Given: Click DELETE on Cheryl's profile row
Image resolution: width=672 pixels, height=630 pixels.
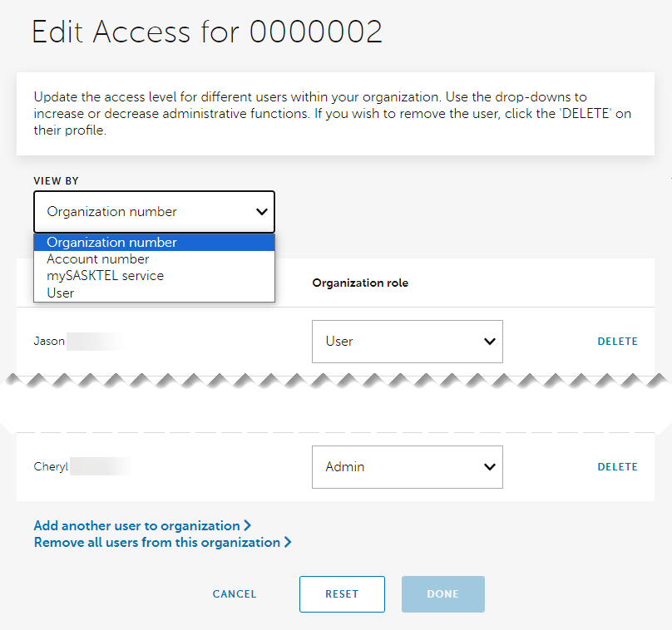Looking at the screenshot, I should point(618,466).
